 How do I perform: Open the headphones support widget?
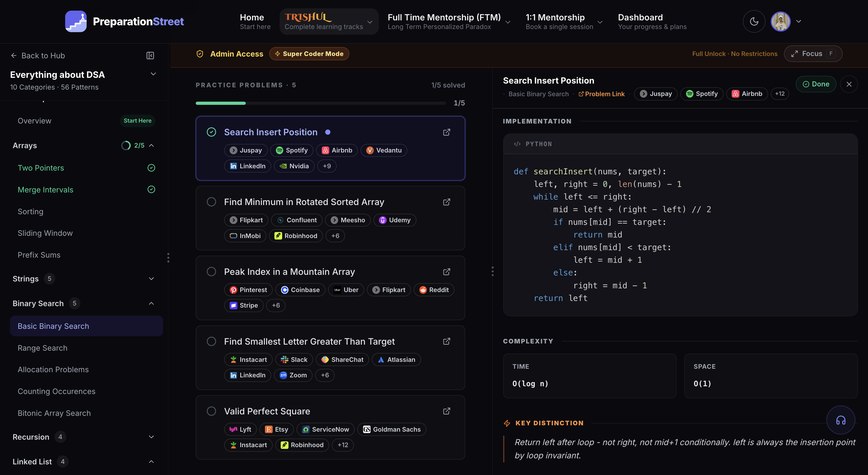click(841, 420)
